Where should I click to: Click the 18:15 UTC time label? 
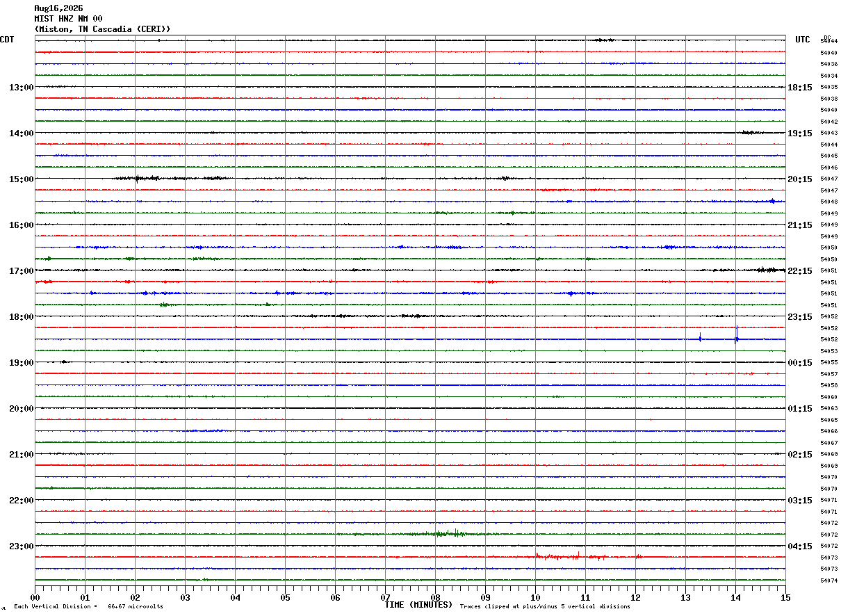pos(800,88)
